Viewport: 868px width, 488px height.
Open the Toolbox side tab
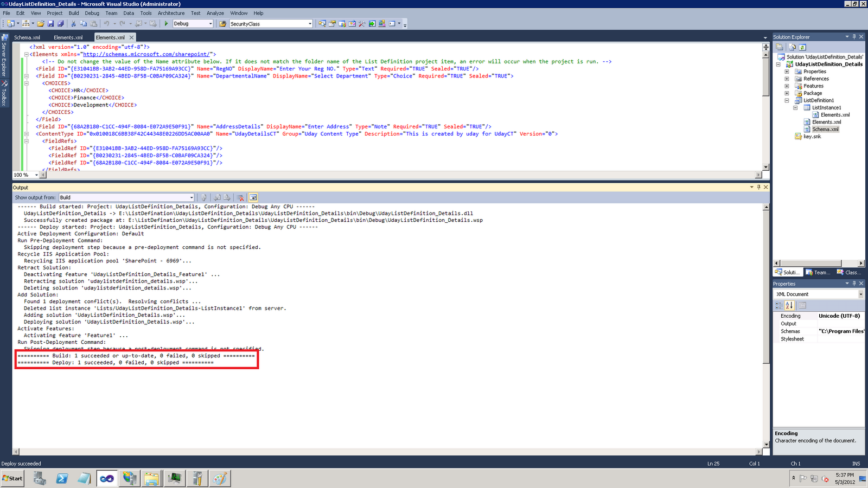click(x=4, y=94)
